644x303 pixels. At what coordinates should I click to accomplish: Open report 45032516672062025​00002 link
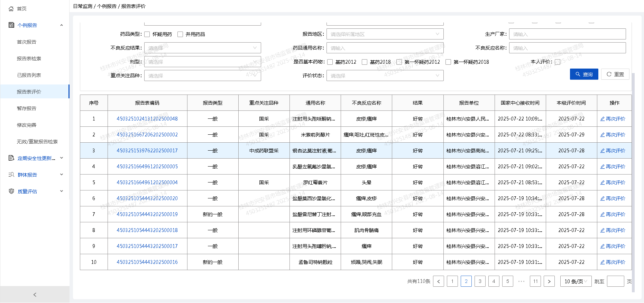147,135
